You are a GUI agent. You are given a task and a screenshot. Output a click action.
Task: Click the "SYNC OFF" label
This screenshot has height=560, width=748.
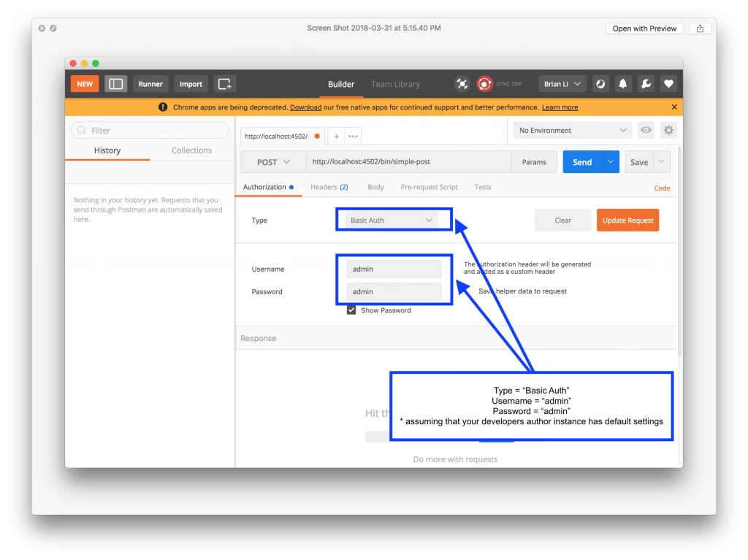click(x=508, y=84)
